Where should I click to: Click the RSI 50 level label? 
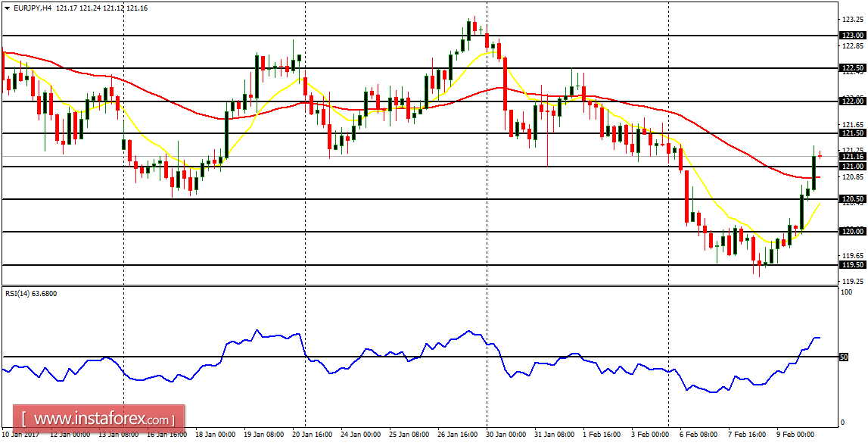tap(845, 357)
